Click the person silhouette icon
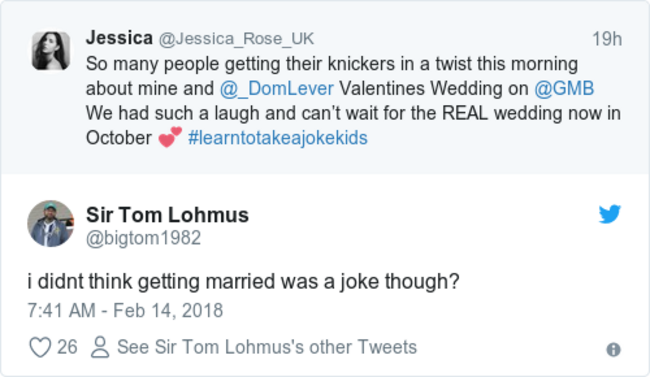This screenshot has height=377, width=650. [100, 347]
